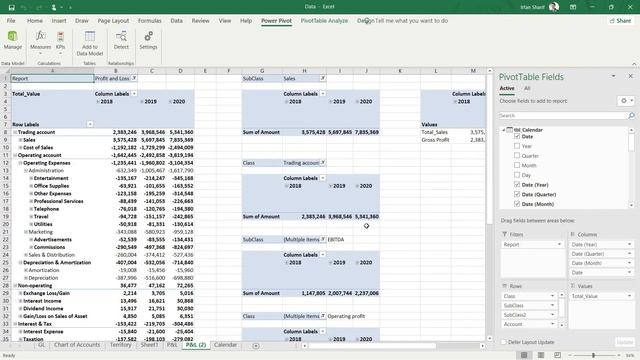
Task: Open the Row Labels dropdown in cell A7
Action: 90,124
